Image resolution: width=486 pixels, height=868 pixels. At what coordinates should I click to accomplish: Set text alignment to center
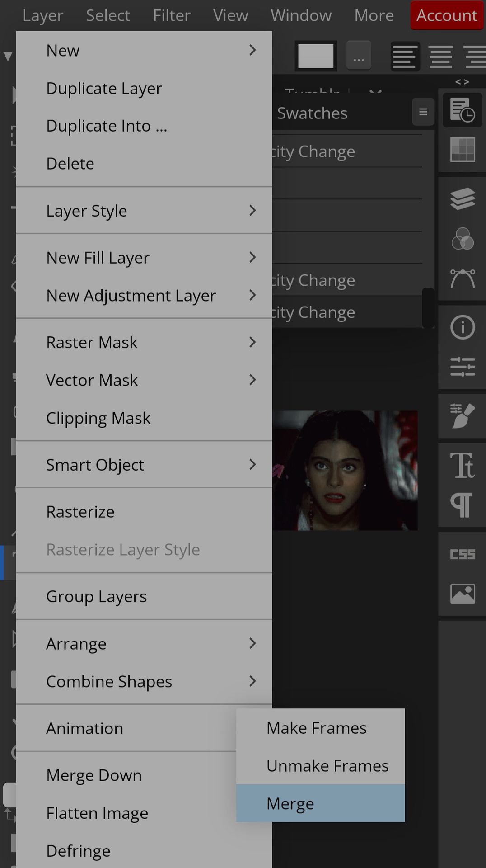point(440,57)
